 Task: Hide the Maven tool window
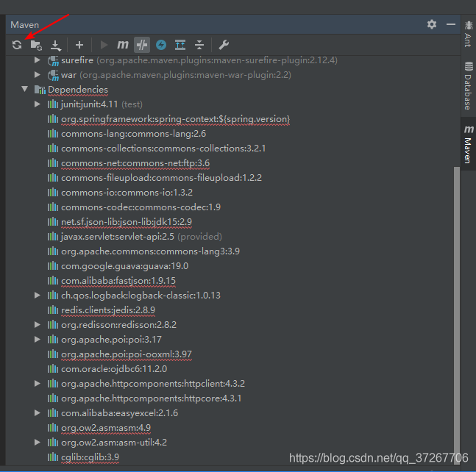(451, 24)
